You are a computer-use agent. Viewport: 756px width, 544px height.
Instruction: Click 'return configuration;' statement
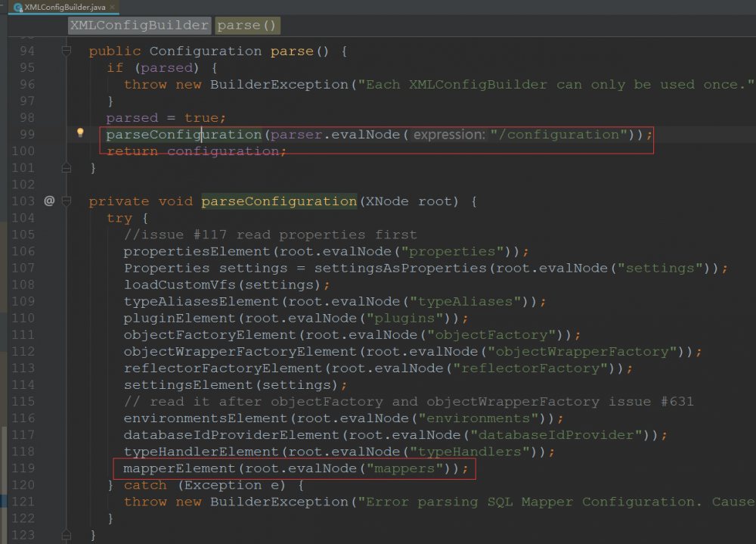pos(197,151)
